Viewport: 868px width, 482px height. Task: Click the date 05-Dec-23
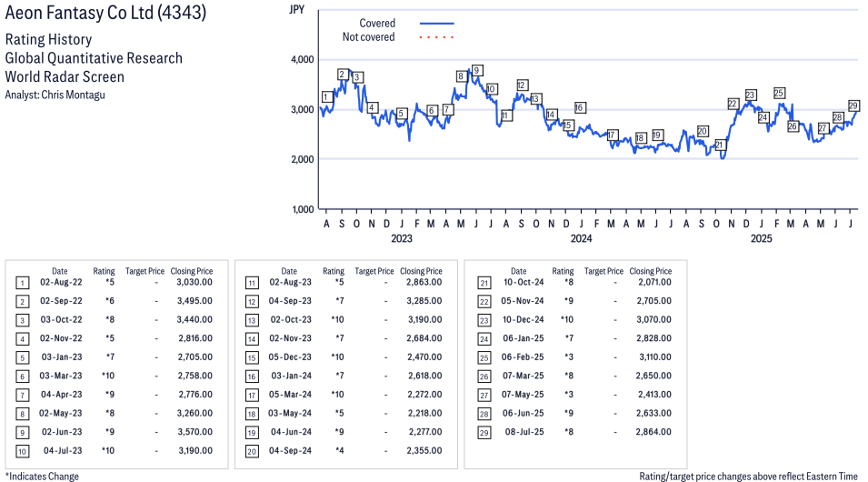pos(290,356)
